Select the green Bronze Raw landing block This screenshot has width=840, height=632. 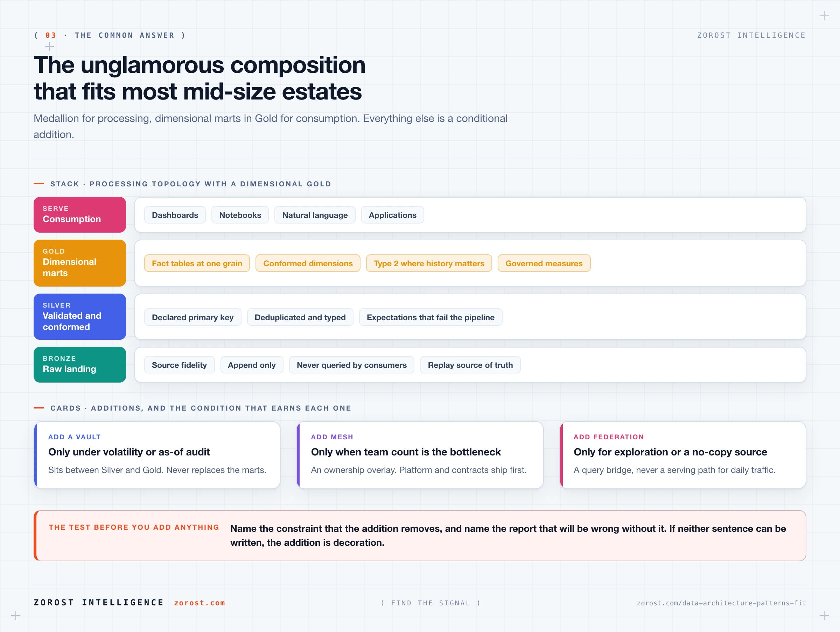tap(80, 365)
